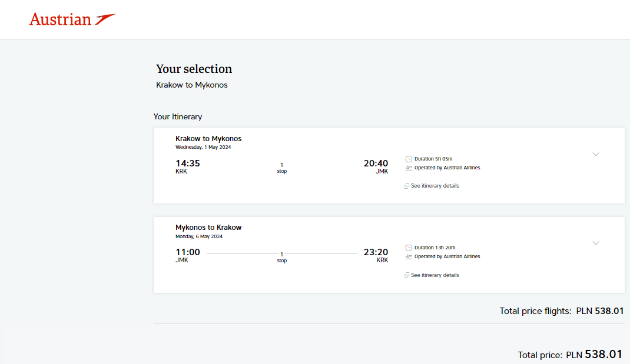Screen dimensions: 630x364
Task: Click the plane icon on the return flight
Action: 409,256
